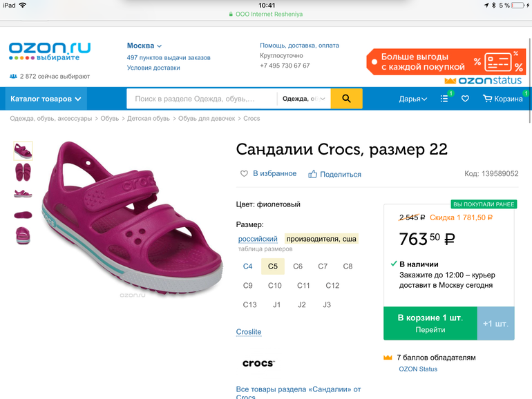Open the favorites heart icon in navbar
The height and width of the screenshot is (399, 532).
[x=465, y=99]
